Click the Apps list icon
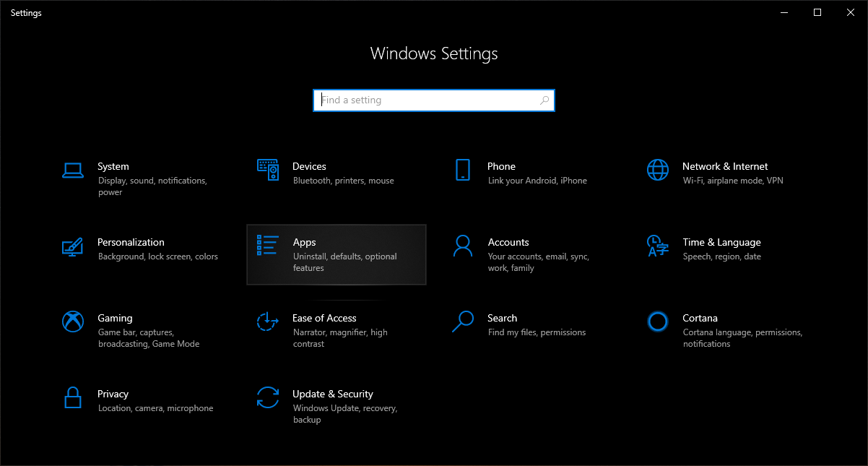 pos(268,246)
